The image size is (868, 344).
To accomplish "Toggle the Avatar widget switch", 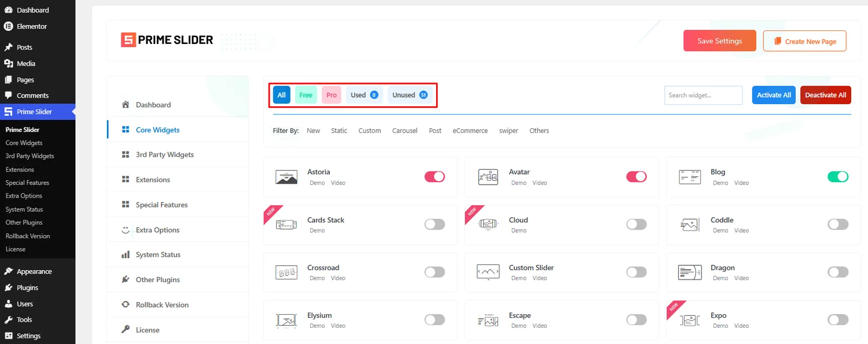I will click(x=636, y=176).
